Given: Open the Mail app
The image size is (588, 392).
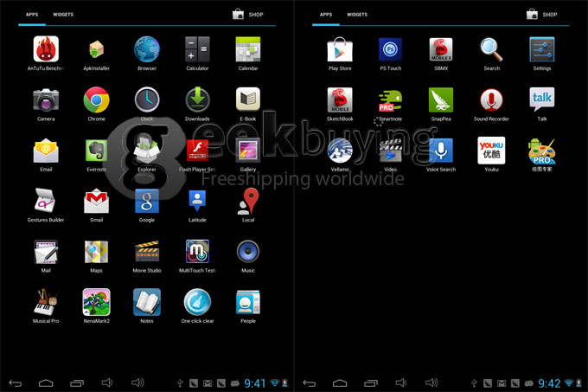Looking at the screenshot, I should coord(46,252).
